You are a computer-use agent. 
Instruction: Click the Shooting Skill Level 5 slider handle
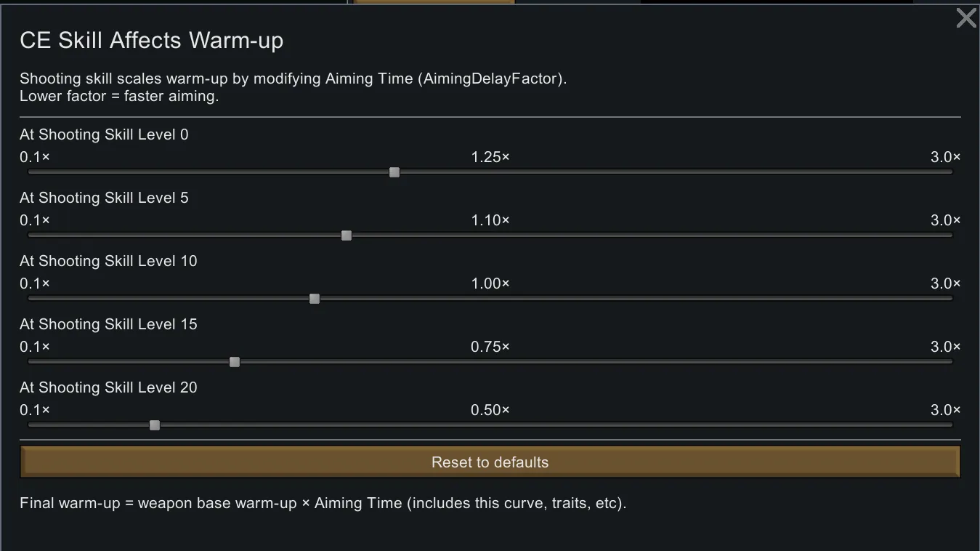point(347,236)
